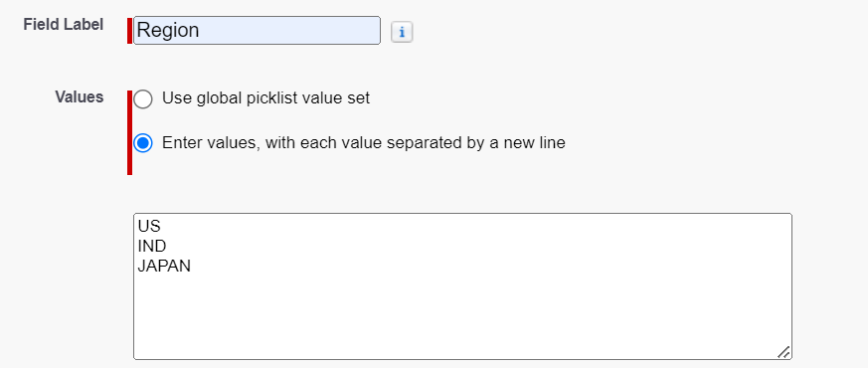Click the red required bar beside Field Label input
Screen dimensions: 868x368
[x=129, y=31]
